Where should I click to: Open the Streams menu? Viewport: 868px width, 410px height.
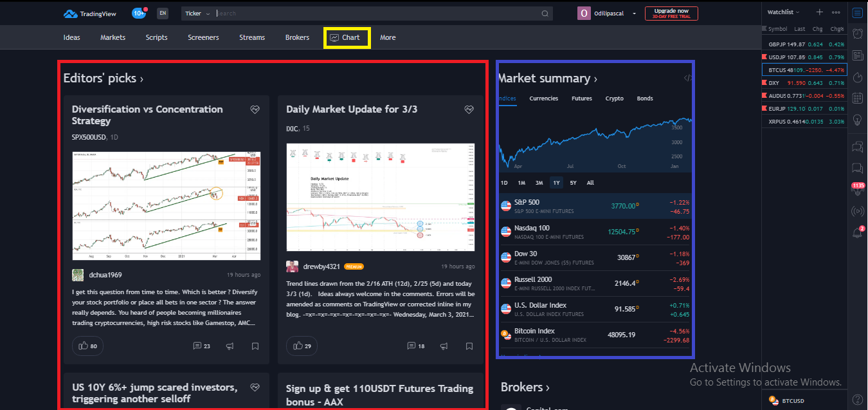(252, 37)
